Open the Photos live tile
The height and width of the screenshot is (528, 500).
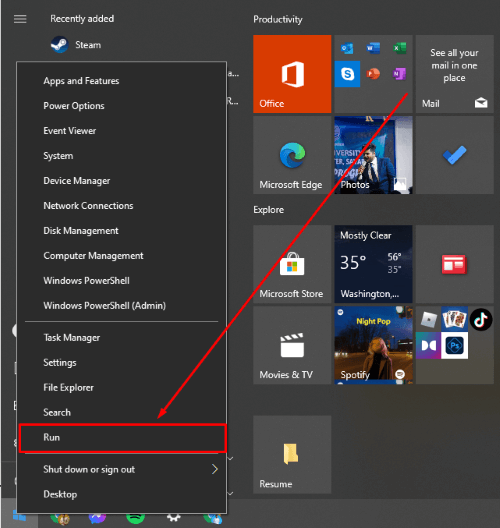373,155
